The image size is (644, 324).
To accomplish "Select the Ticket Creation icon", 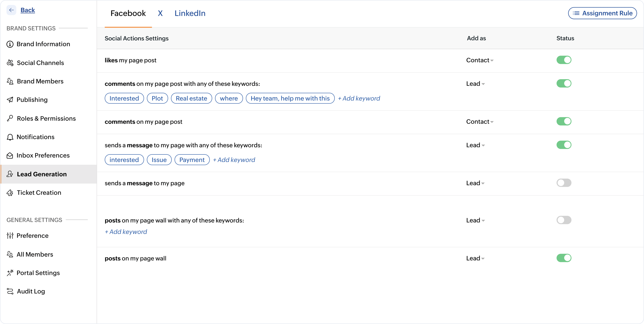I will (10, 193).
